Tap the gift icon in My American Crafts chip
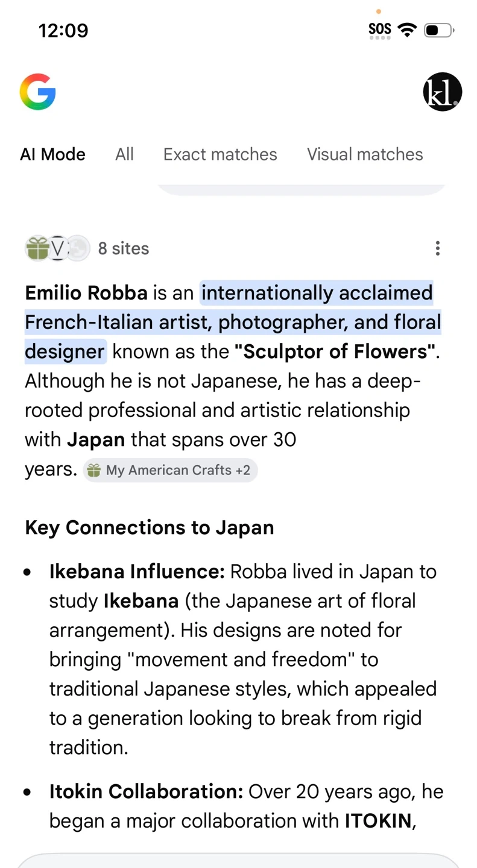The image size is (477, 868). pyautogui.click(x=93, y=471)
